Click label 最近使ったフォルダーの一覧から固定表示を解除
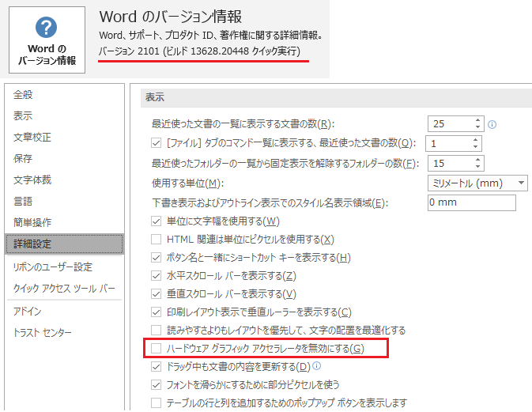Viewport: 532px width, 412px height. point(285,164)
